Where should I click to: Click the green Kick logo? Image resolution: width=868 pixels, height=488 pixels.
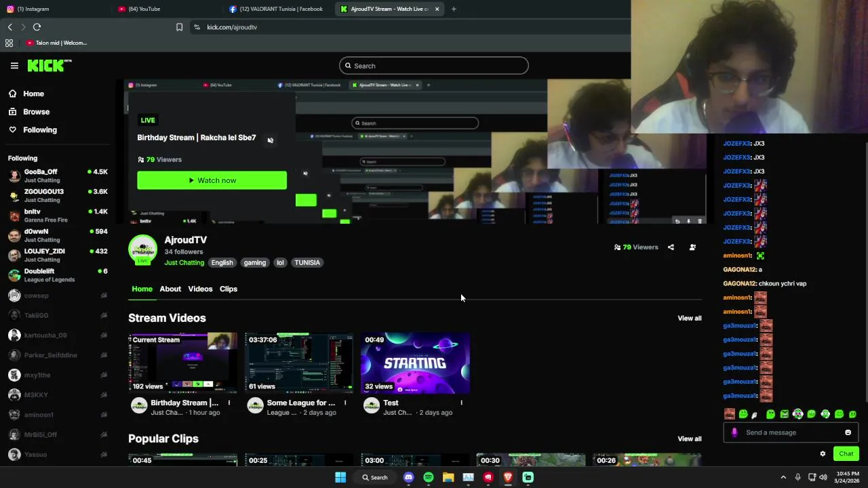pyautogui.click(x=49, y=66)
